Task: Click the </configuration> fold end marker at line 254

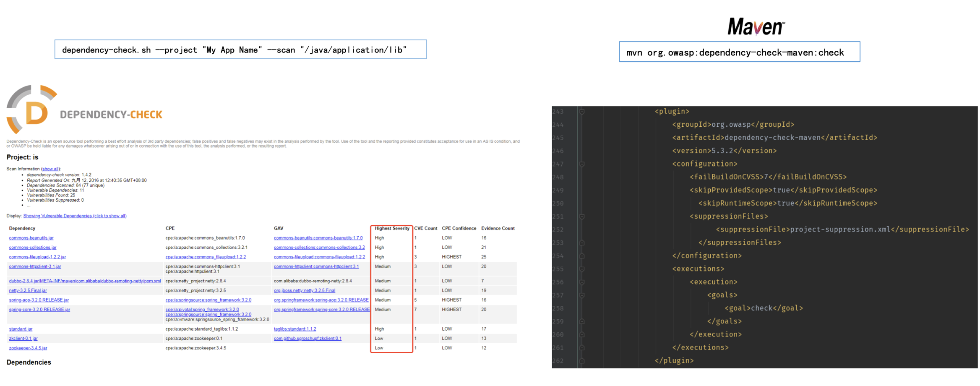Action: pos(582,256)
